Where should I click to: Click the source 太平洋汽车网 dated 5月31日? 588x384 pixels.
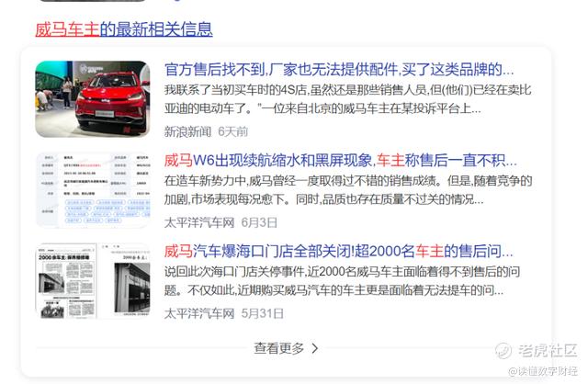click(x=199, y=313)
